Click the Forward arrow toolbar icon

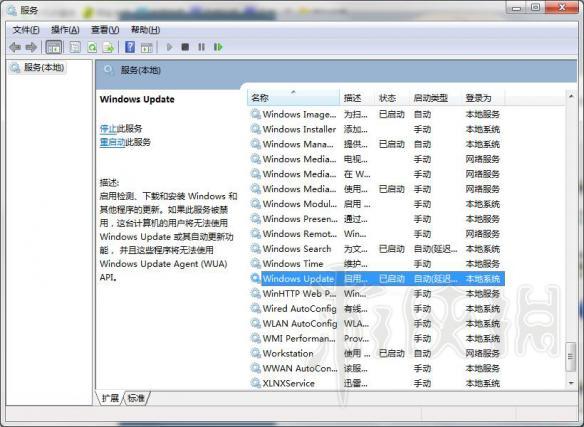[x=31, y=47]
